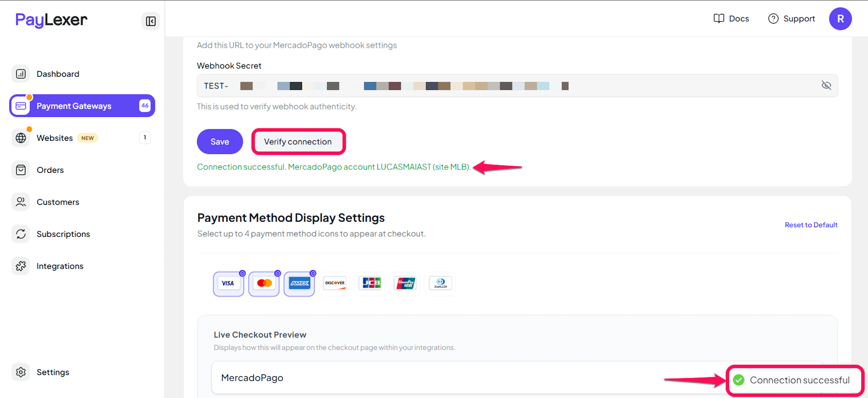Open Payment Gateways menu item

82,106
